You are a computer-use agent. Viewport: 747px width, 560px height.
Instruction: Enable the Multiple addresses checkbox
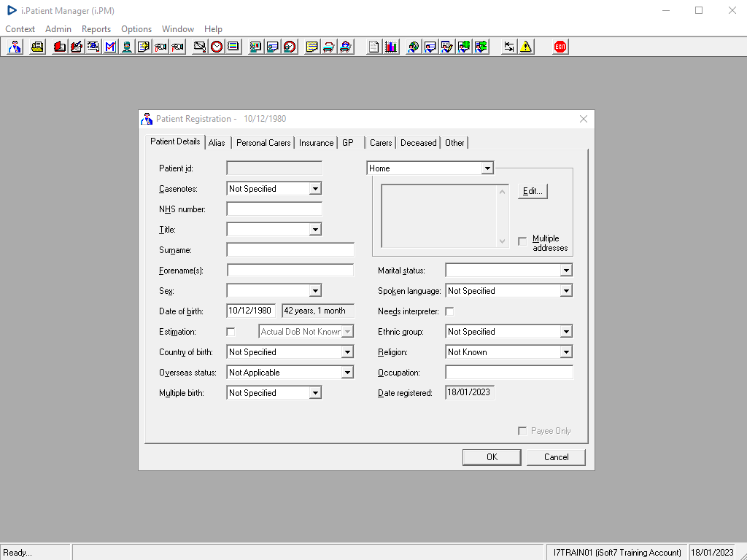[x=522, y=241]
